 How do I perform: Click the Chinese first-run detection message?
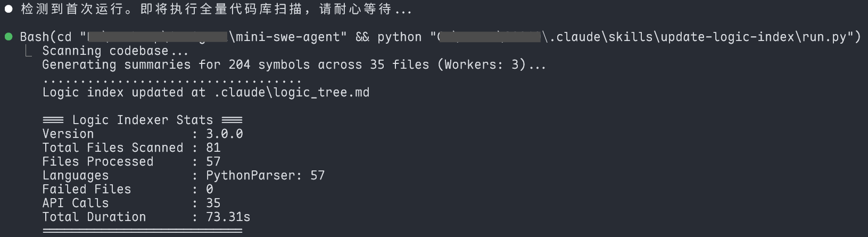[x=216, y=9]
